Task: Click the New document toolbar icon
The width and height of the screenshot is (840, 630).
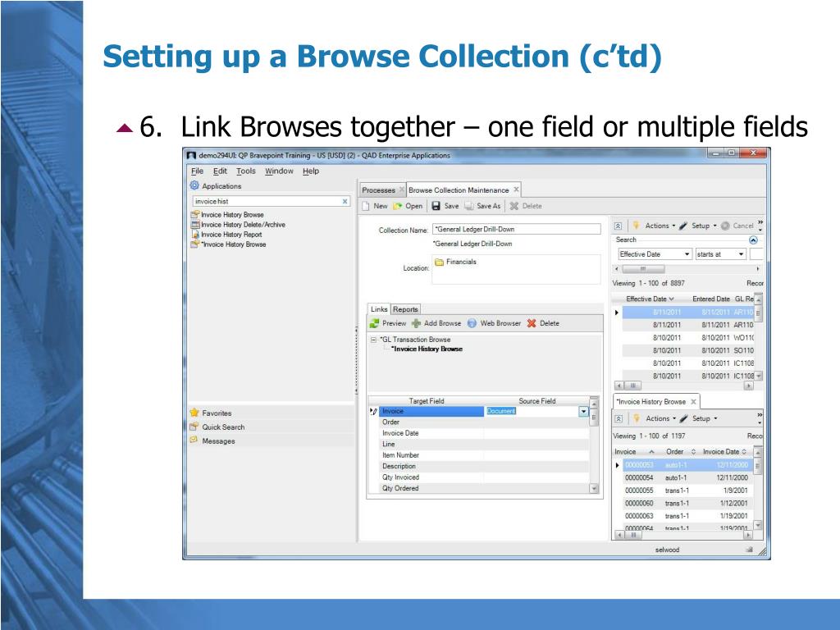Action: tap(366, 206)
